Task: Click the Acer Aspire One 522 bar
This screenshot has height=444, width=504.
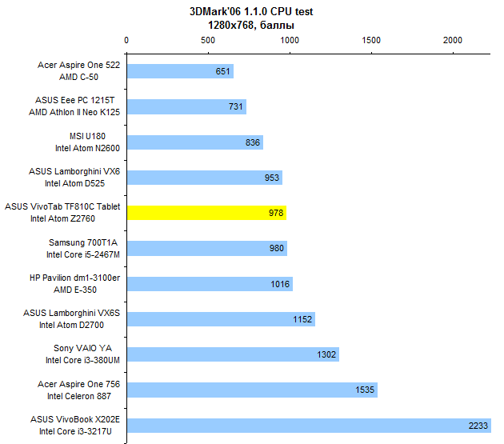Action: tap(180, 71)
